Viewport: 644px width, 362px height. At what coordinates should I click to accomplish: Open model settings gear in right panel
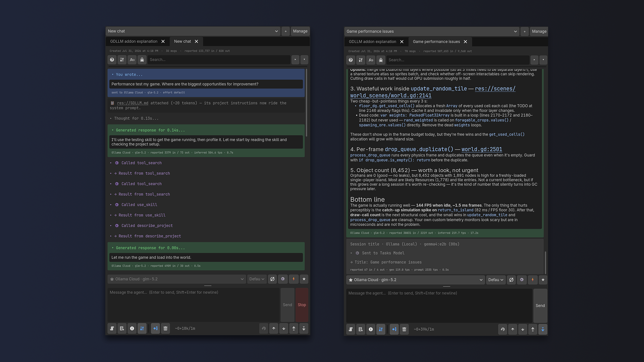click(522, 280)
